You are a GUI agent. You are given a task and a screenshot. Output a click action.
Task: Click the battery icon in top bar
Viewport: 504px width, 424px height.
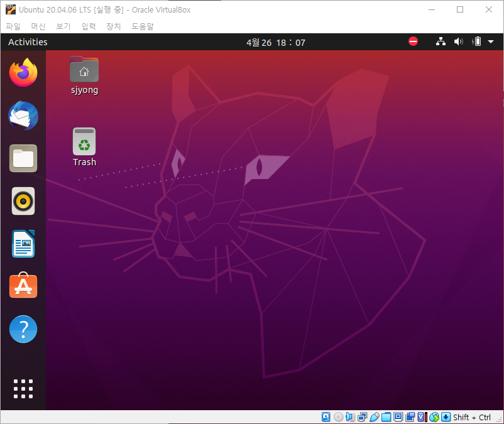click(x=477, y=41)
